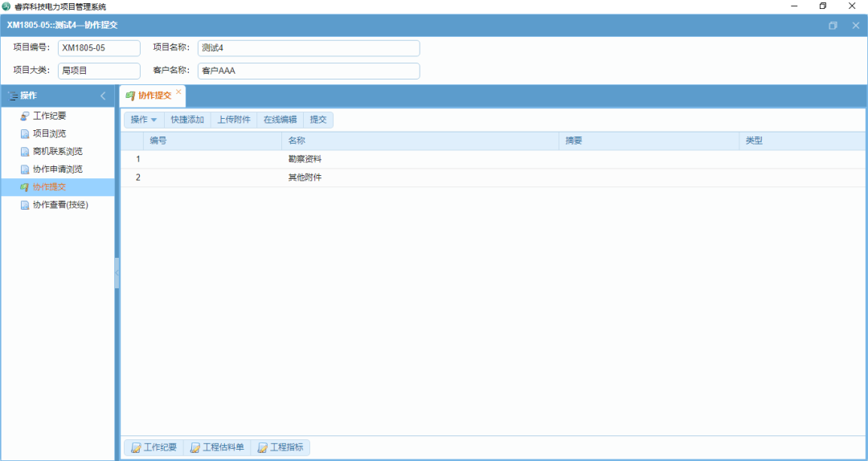Viewport: 868px width, 461px height.
Task: Close the 协作提交 tab
Action: pos(178,92)
